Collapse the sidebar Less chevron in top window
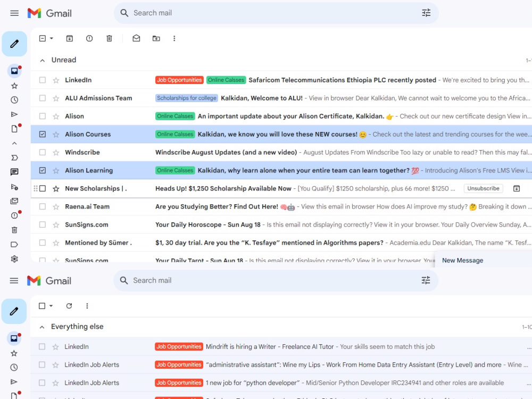The image size is (532, 399). pos(14,143)
